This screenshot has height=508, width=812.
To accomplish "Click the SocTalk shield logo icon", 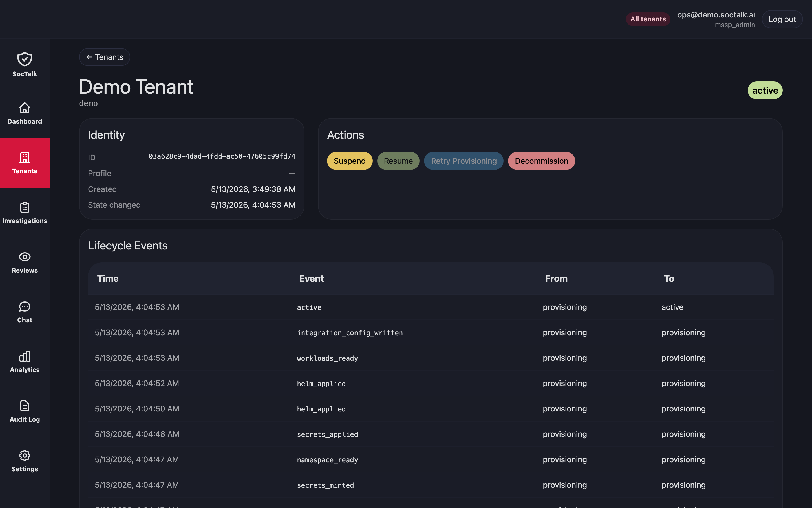I will click(x=25, y=59).
